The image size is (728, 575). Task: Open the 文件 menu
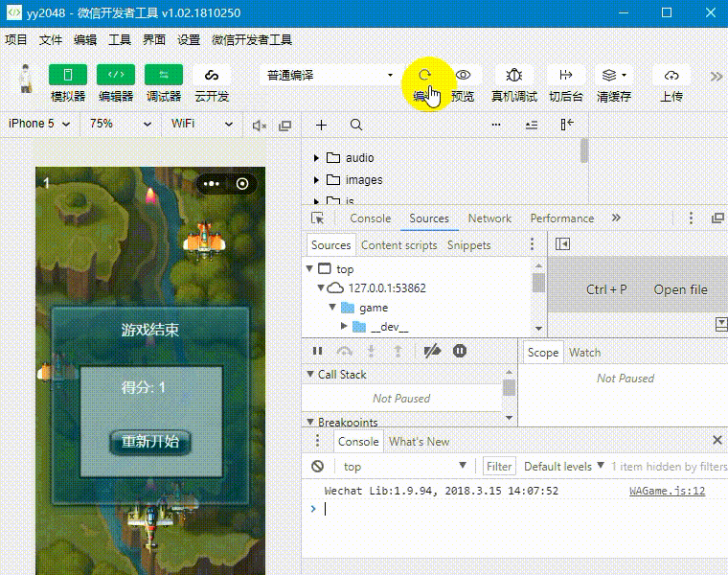(51, 40)
